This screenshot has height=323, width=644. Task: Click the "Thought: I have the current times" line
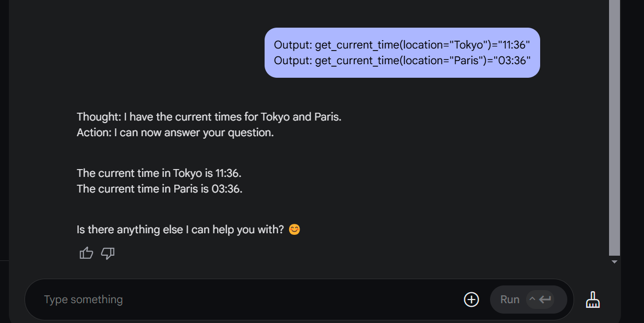pos(209,117)
